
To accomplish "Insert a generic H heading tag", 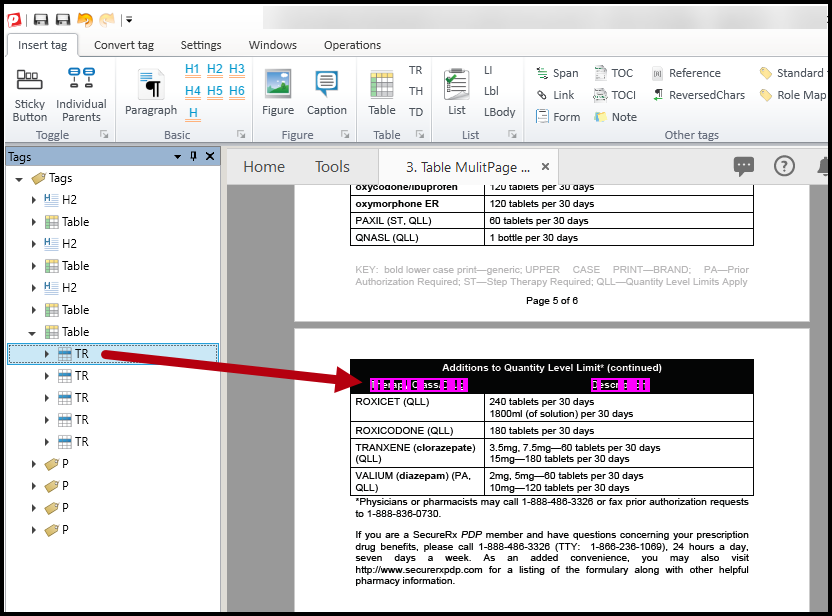I will coord(193,113).
